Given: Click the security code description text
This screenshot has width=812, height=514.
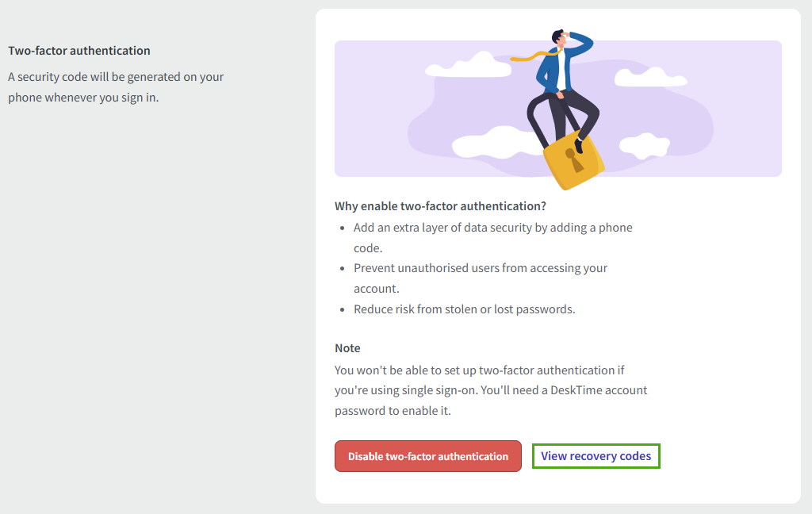Looking at the screenshot, I should click(116, 86).
